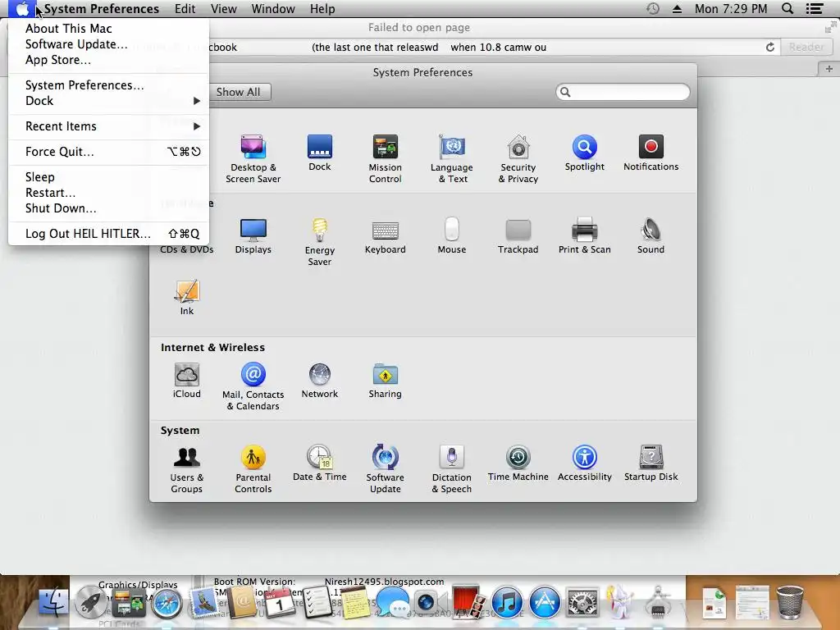Open Spotlight search in menu bar

(x=787, y=8)
